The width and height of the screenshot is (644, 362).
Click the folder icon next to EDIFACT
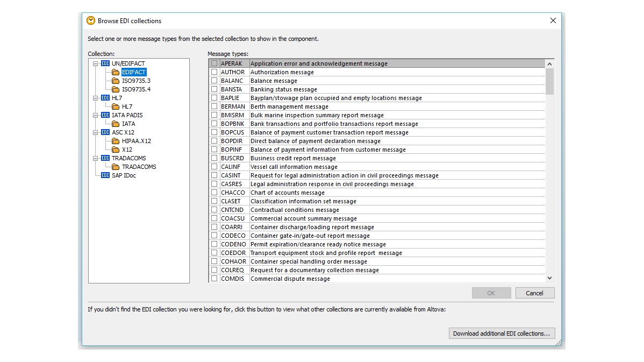coord(116,72)
